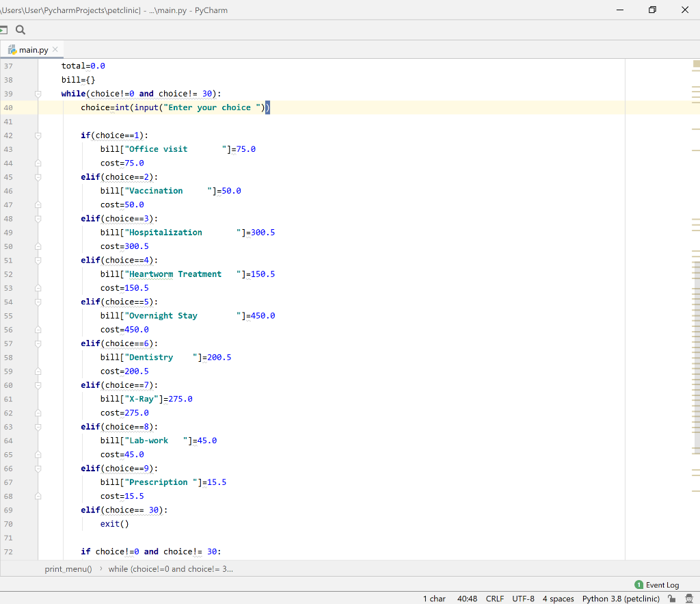Click the Python file icon on main.py tab
Screen dimensions: 700x604
pyautogui.click(x=12, y=49)
